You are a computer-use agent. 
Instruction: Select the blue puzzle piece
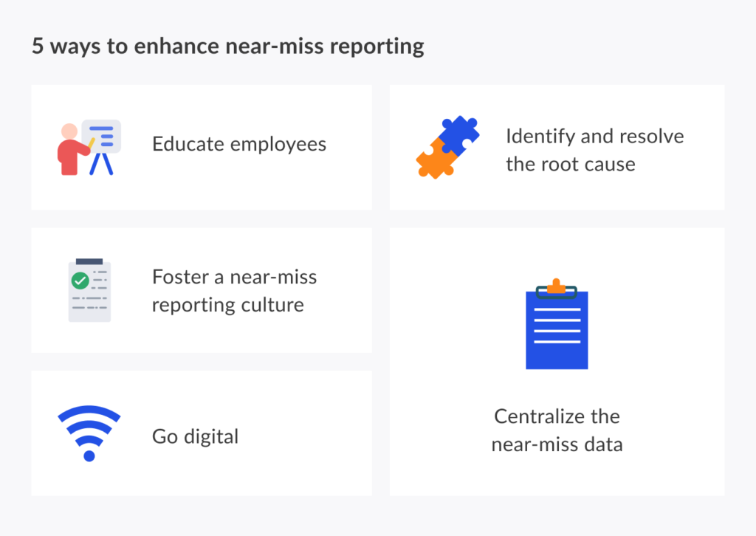tap(459, 133)
